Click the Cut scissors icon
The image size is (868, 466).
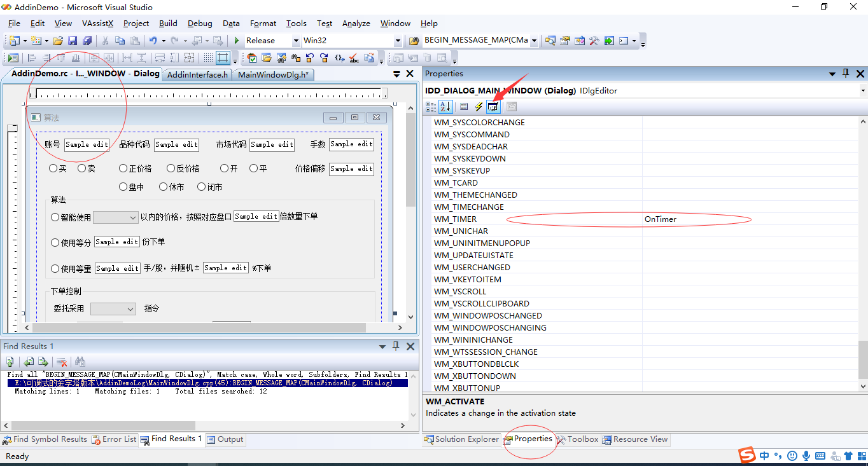click(x=105, y=41)
